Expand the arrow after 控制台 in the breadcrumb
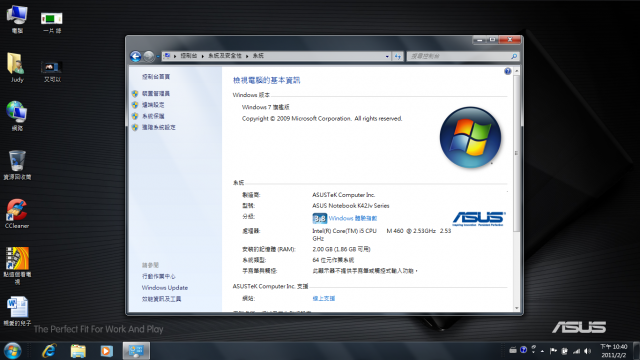The image size is (640, 360). (202, 56)
